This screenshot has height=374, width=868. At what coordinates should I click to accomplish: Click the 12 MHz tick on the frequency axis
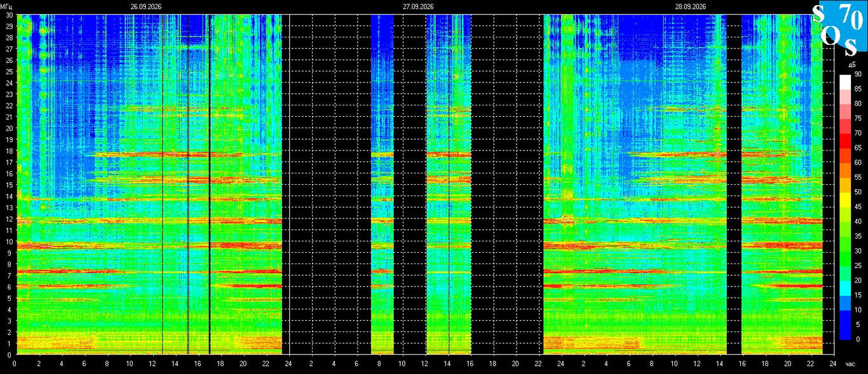click(x=9, y=219)
